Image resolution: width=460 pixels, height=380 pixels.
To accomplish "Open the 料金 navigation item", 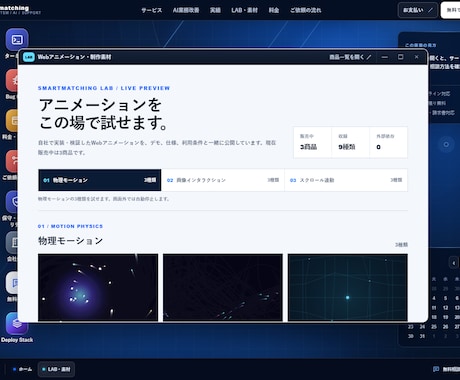I will point(274,10).
